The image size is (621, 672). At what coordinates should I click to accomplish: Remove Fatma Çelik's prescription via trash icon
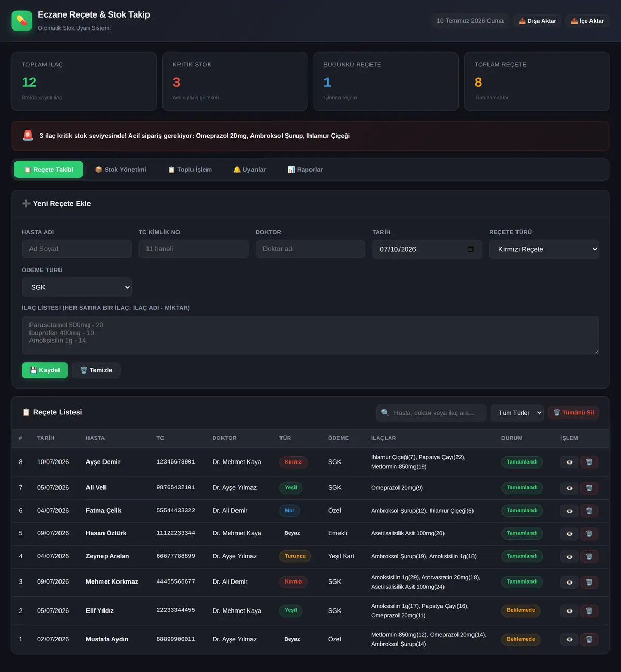[589, 511]
